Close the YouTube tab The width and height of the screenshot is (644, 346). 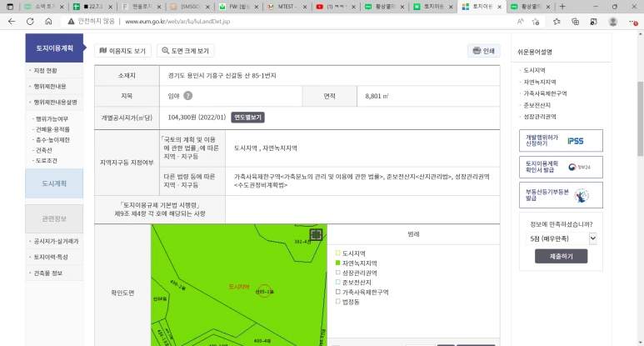pyautogui.click(x=353, y=7)
